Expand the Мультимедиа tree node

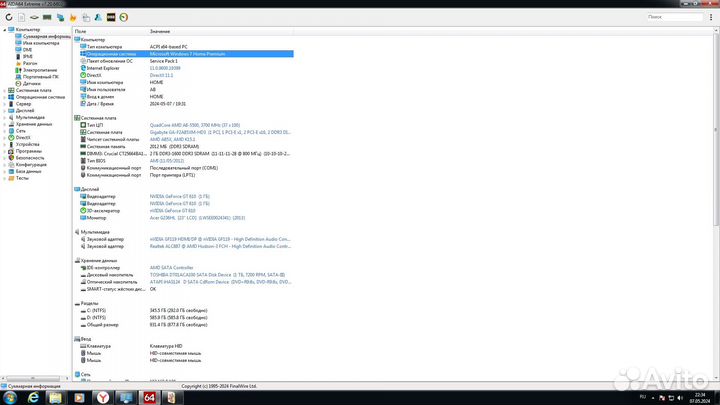tap(5, 117)
